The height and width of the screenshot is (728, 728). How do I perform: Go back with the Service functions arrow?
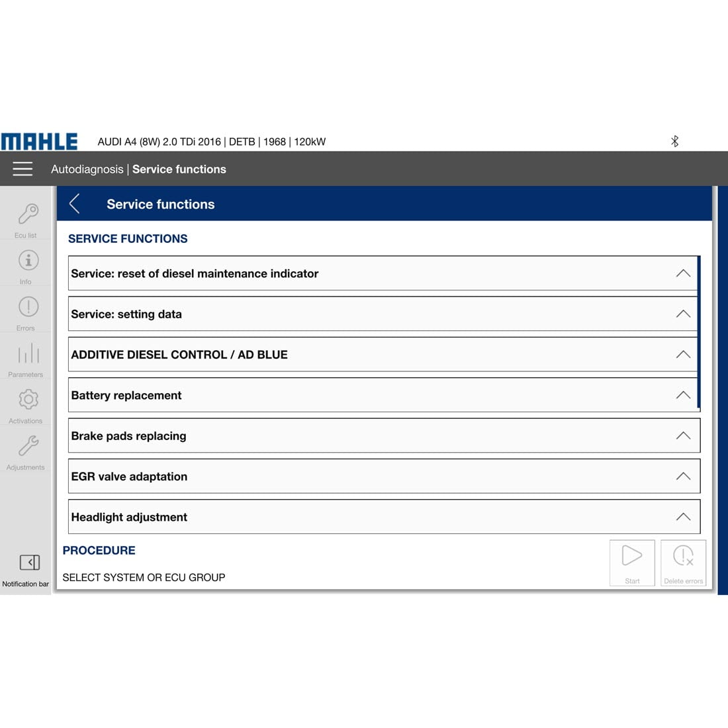pos(75,204)
